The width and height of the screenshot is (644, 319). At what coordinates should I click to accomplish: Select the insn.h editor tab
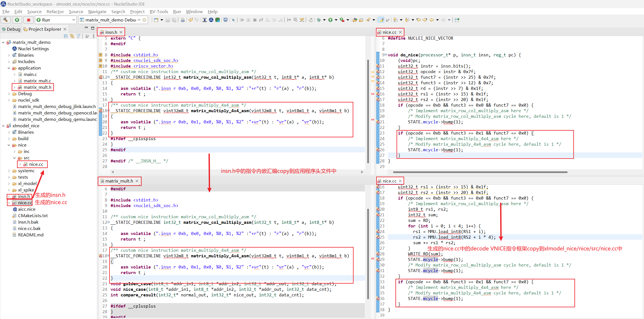click(x=111, y=32)
